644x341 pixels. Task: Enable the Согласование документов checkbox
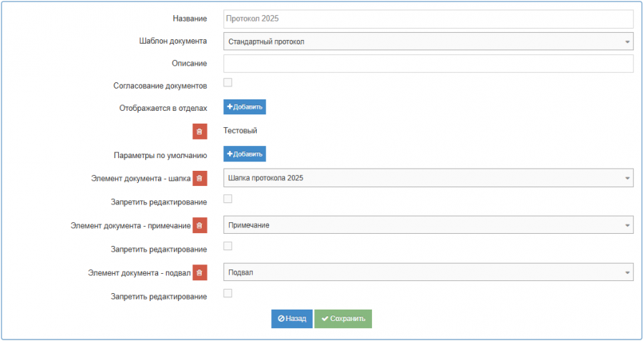[228, 83]
